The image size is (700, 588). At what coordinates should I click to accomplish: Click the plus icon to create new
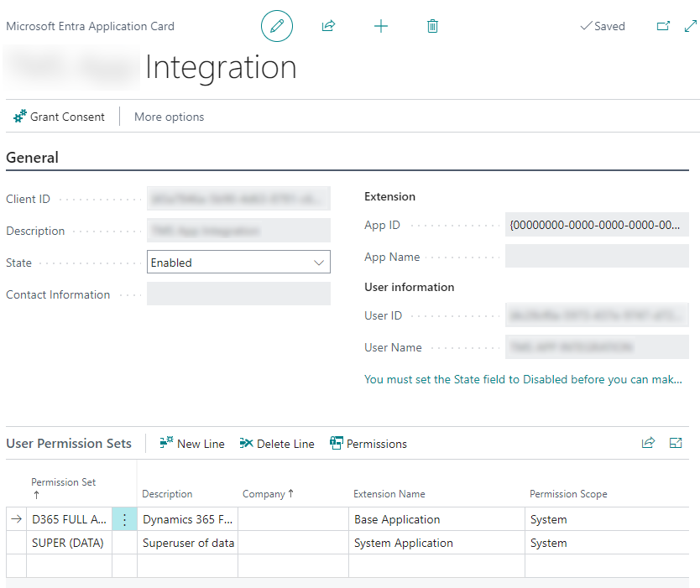381,26
